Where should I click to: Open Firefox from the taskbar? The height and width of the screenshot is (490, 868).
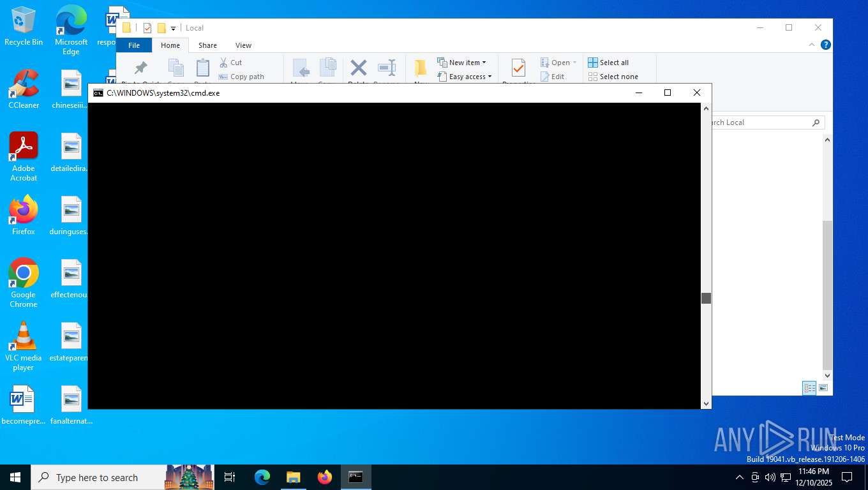coord(325,477)
